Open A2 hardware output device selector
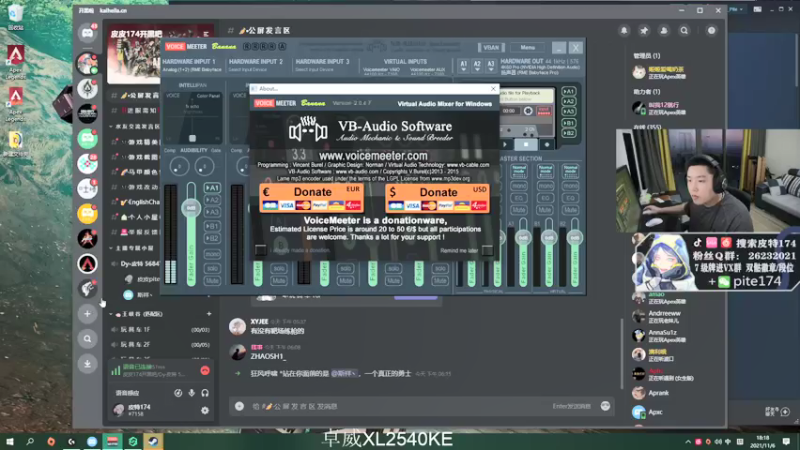Viewport: 800px width, 450px height. (x=477, y=65)
